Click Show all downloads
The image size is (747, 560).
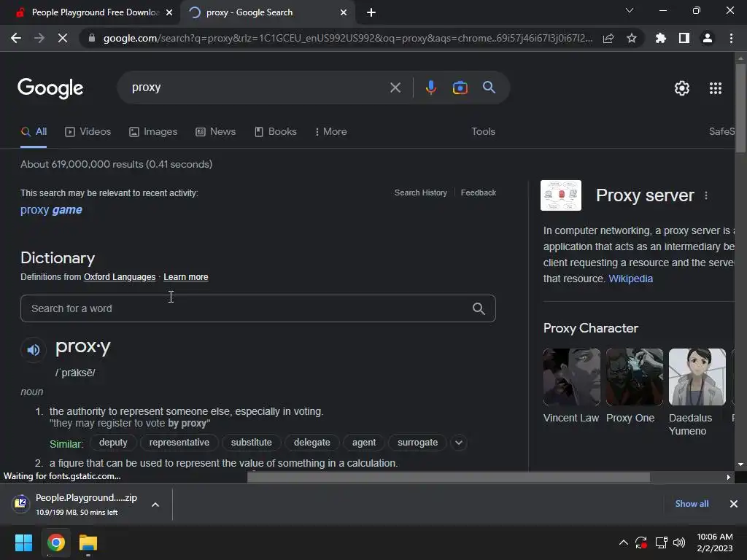pyautogui.click(x=692, y=504)
